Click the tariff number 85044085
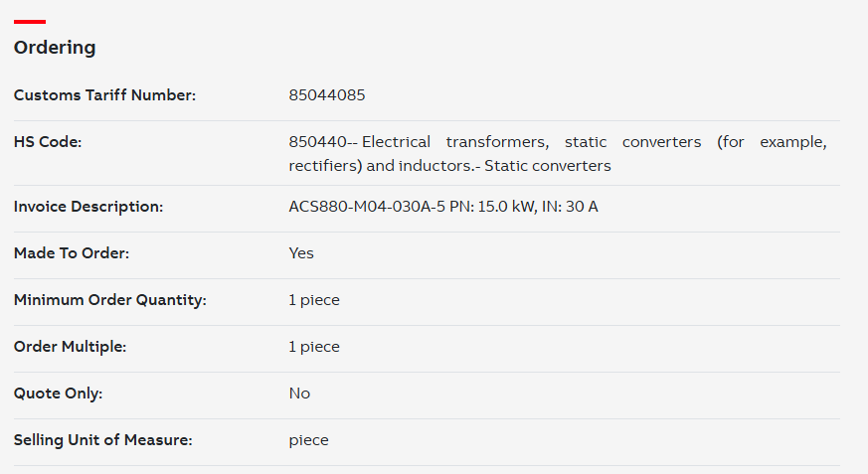Image resolution: width=868 pixels, height=474 pixels. (x=326, y=95)
